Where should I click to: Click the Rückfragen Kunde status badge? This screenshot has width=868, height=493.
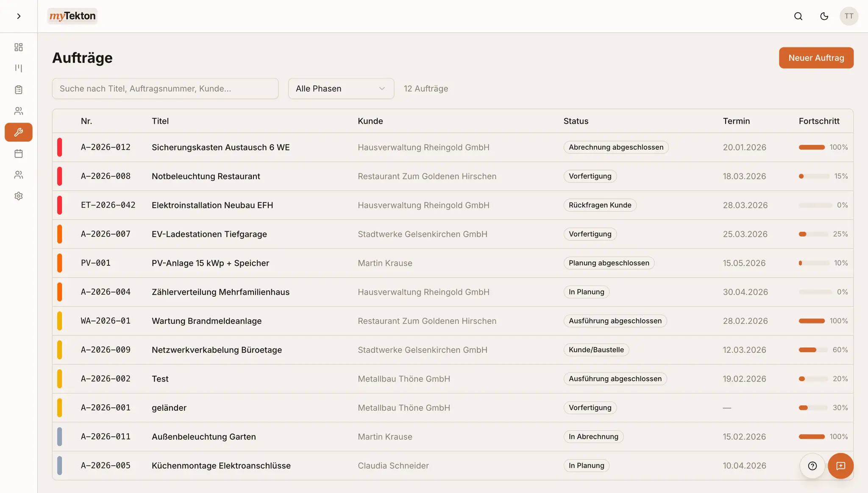(600, 205)
